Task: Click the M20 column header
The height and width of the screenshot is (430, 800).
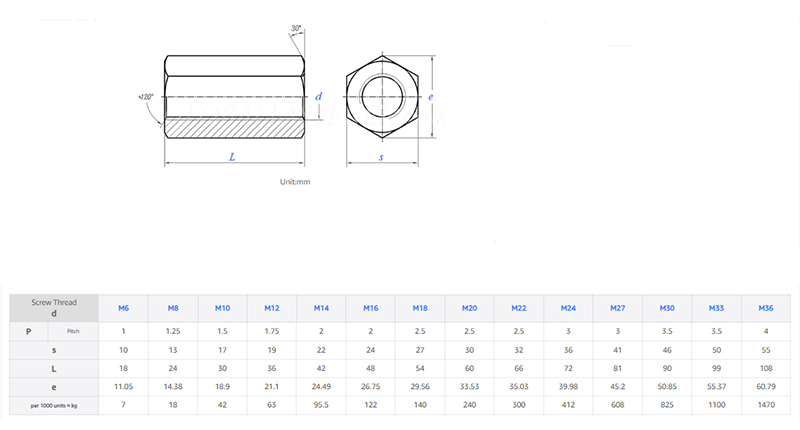Action: 469,308
